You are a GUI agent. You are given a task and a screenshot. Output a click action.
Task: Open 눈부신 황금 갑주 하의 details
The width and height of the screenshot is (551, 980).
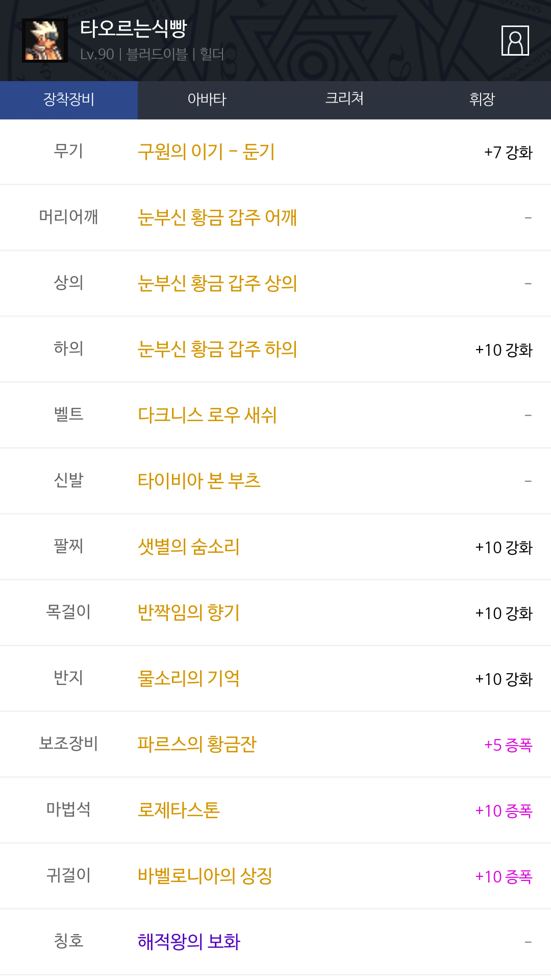(217, 350)
